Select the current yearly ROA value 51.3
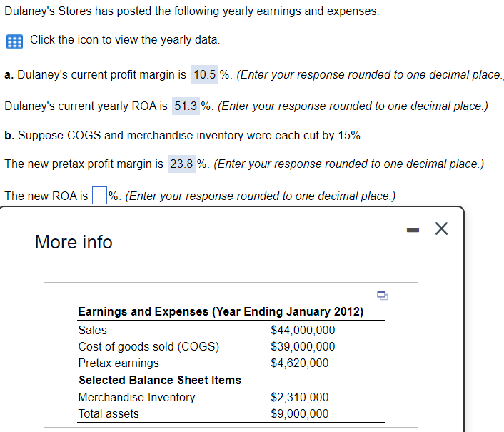The height and width of the screenshot is (432, 504). pyautogui.click(x=186, y=106)
